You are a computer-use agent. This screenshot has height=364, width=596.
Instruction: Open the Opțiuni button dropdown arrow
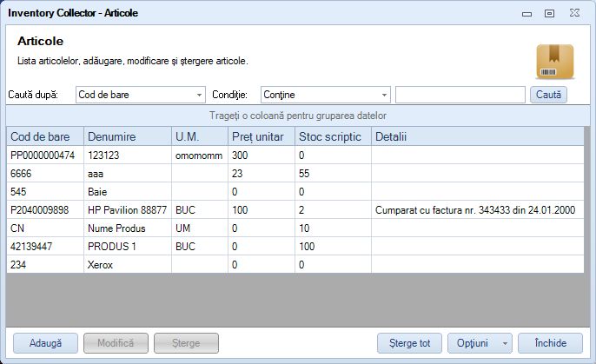[x=505, y=343]
